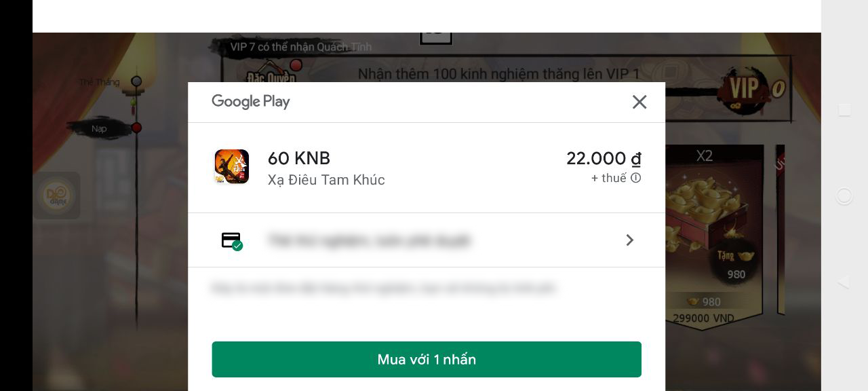Open the tax info circle icon
The image size is (868, 391).
[635, 178]
